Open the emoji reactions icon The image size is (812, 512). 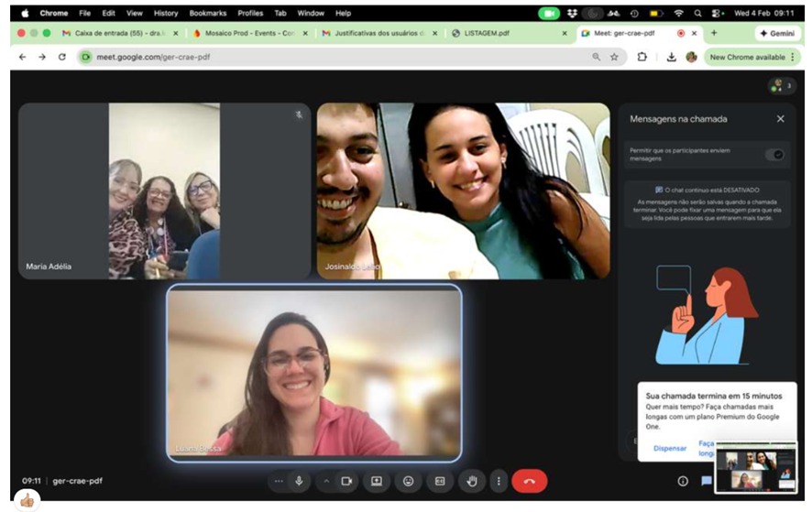(x=408, y=481)
